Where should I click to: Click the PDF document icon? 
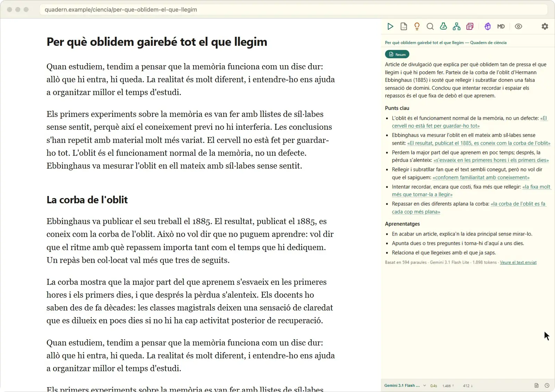point(404,26)
